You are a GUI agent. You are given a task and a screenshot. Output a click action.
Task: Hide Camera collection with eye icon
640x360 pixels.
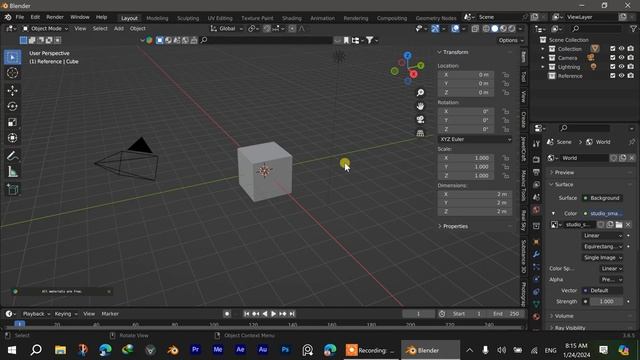coord(621,58)
